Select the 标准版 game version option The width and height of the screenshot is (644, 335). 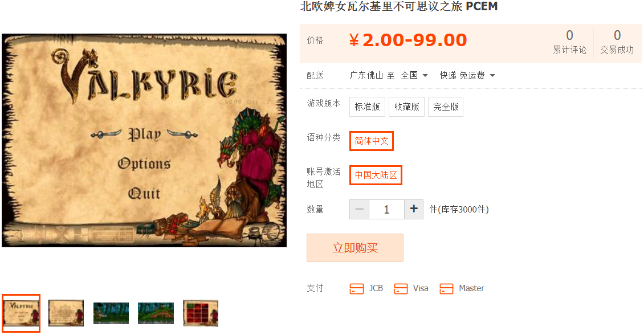[367, 107]
